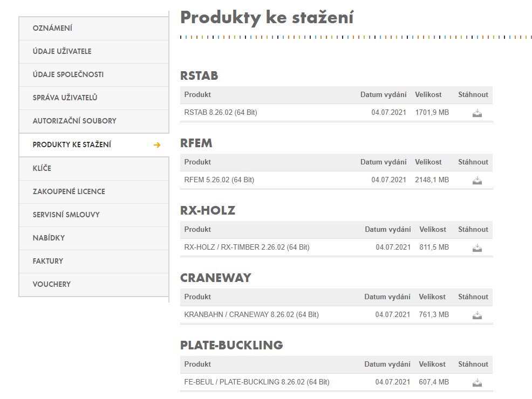
Task: Click the RSTAB 8.26.02 (64 Bit) product link
Action: [x=220, y=113]
